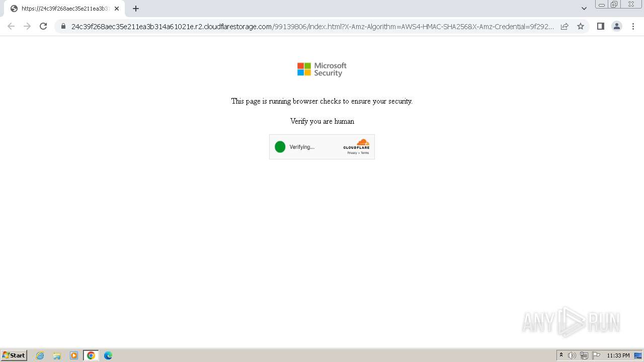
Task: Click the green Verifying indicator
Action: pos(280,147)
